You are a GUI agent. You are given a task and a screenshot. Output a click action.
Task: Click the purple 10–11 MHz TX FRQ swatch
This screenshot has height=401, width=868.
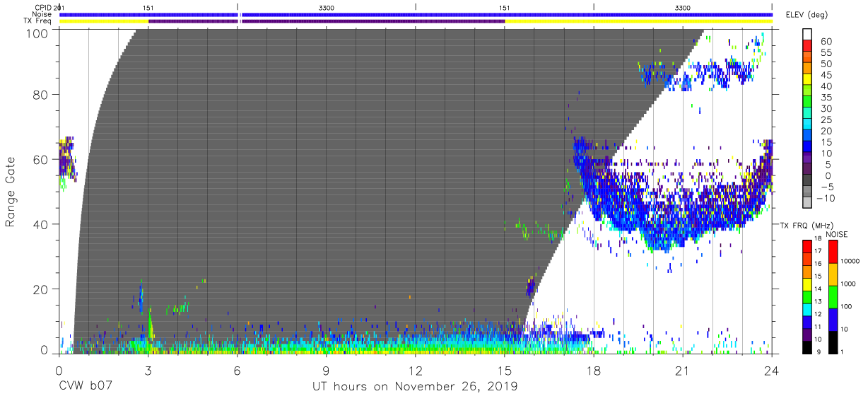[x=808, y=335]
